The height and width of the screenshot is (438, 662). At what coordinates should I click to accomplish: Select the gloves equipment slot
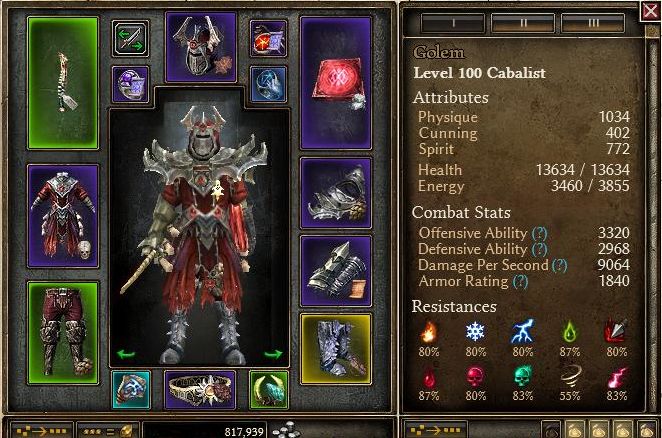tap(336, 271)
